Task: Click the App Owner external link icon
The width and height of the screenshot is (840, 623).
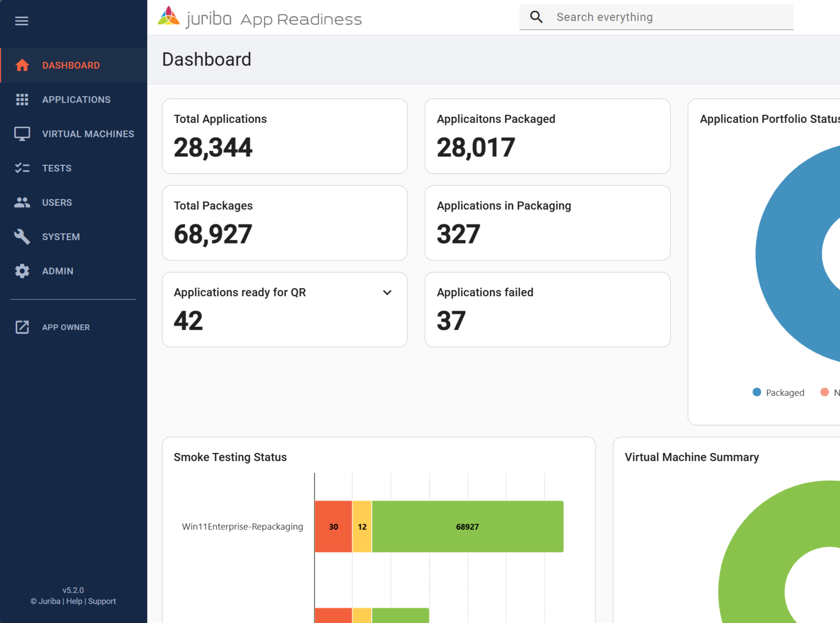Action: click(x=22, y=327)
